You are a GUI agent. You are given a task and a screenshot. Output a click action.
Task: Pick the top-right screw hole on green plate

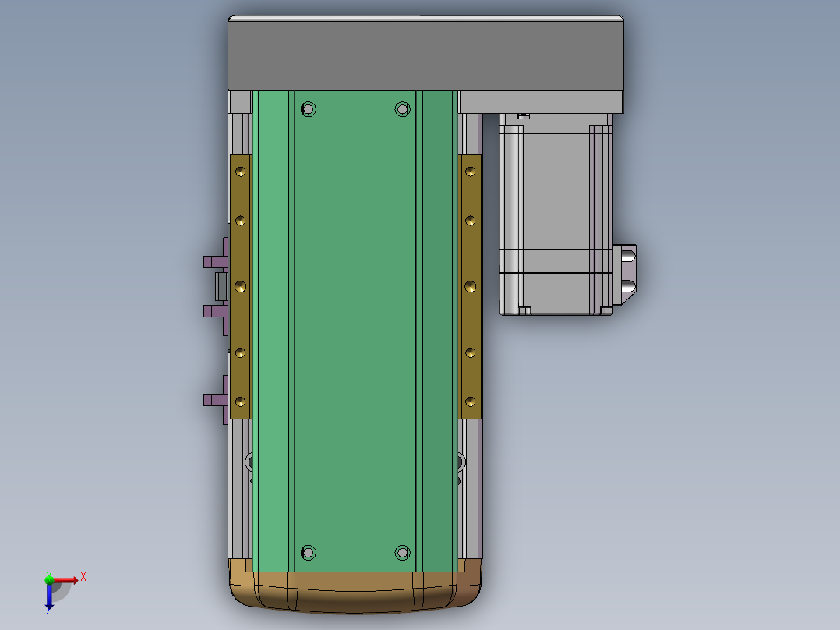coord(402,109)
